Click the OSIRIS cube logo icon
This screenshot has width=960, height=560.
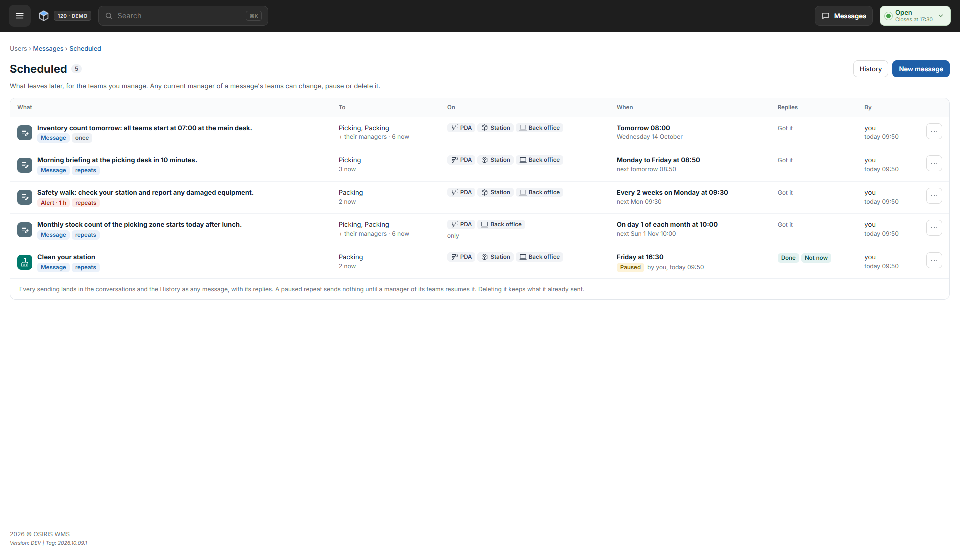[44, 16]
